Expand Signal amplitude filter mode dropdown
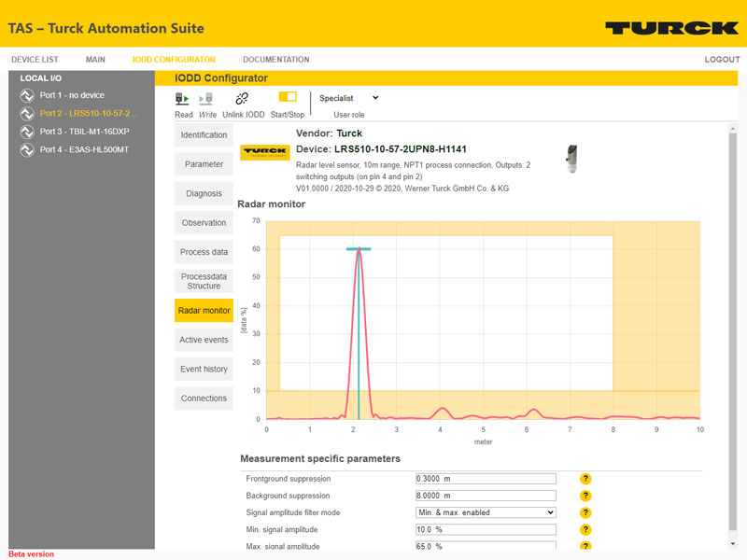This screenshot has height=560, width=747. click(485, 512)
